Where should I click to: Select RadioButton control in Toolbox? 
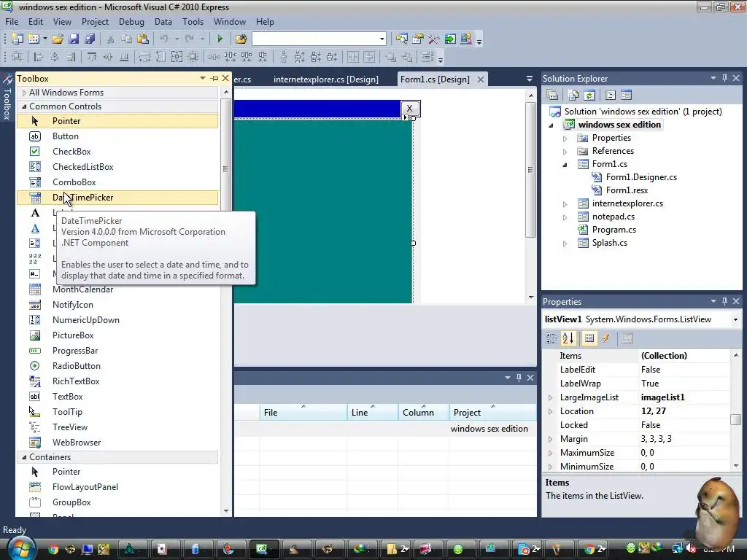pyautogui.click(x=117, y=366)
